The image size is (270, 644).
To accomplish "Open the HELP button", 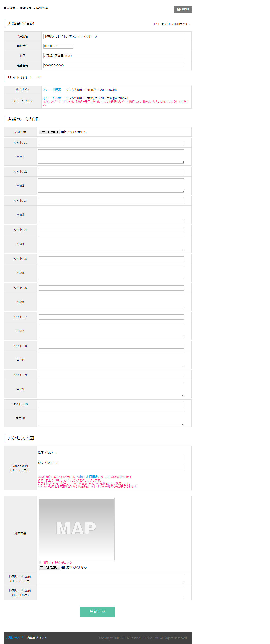I will coord(183,9).
